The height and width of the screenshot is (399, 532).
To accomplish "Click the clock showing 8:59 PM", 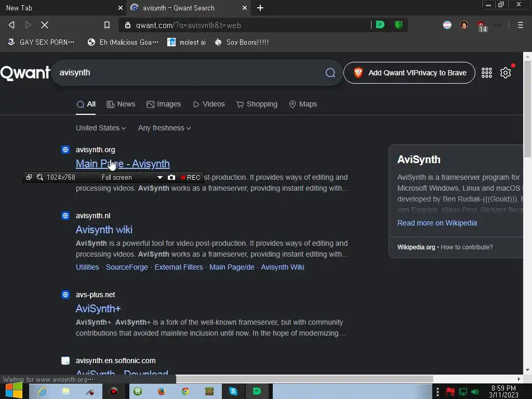I will point(503,388).
